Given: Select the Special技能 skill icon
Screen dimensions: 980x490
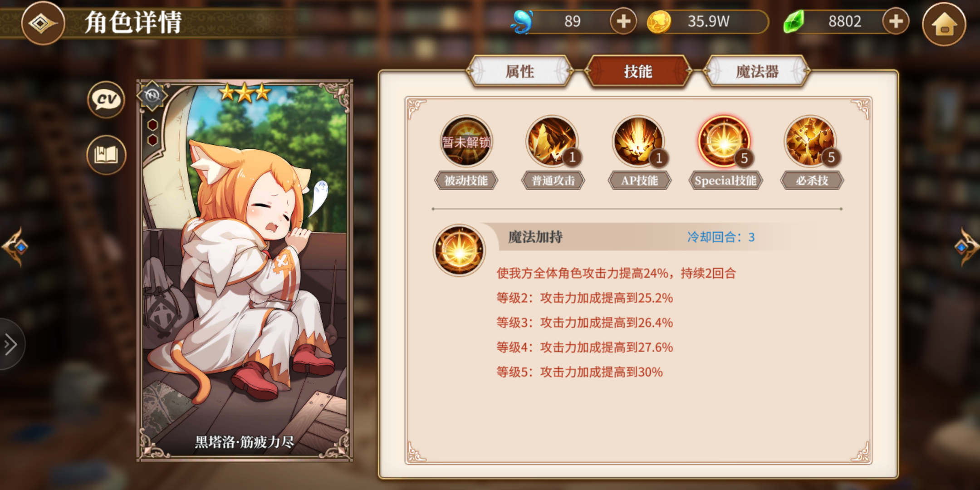Looking at the screenshot, I should [725, 141].
